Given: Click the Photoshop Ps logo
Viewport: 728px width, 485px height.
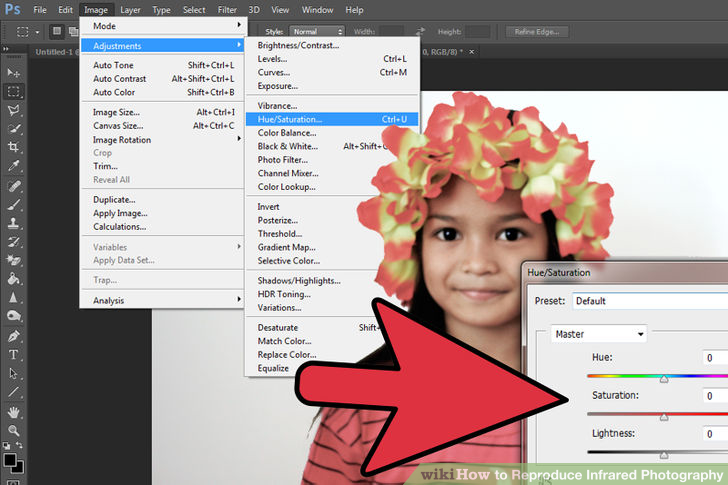Looking at the screenshot, I should pos(13,9).
